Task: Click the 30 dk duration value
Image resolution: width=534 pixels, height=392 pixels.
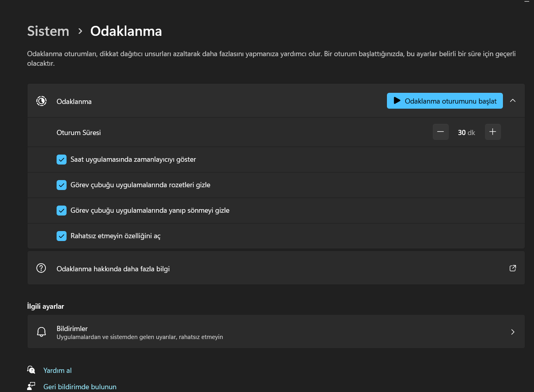Action: click(x=466, y=133)
